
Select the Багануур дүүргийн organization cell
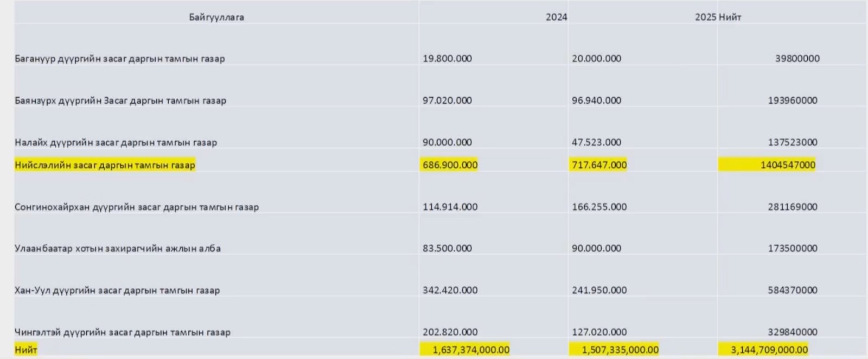(x=120, y=59)
